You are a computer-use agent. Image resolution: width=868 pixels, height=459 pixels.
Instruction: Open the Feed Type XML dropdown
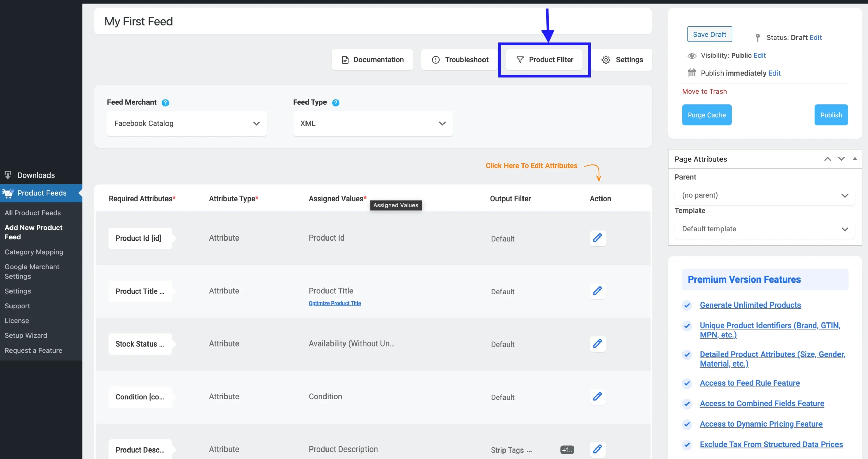[x=373, y=124]
